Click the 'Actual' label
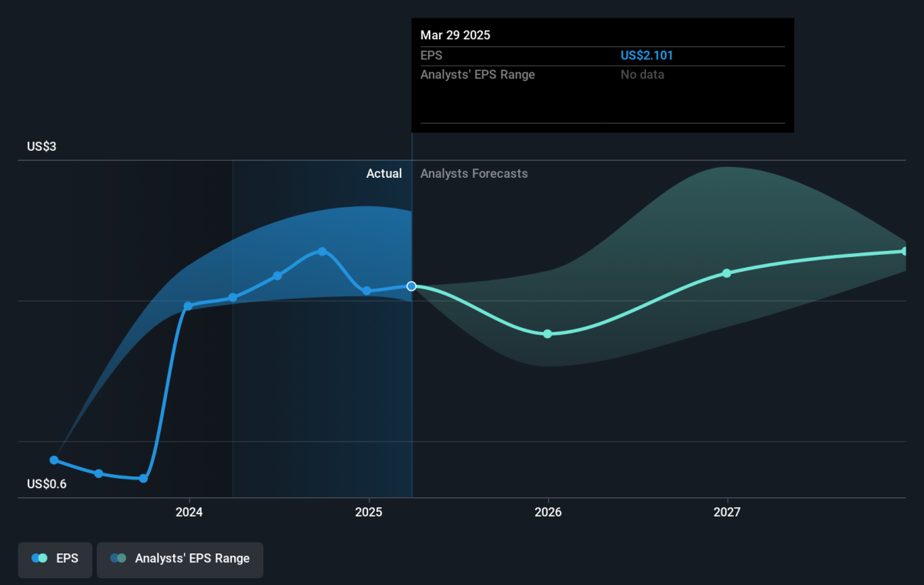Screen dimensions: 924x585 pos(383,174)
